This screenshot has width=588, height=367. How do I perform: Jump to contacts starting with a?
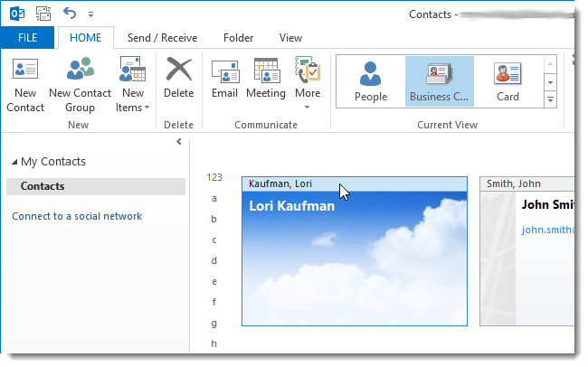point(214,198)
